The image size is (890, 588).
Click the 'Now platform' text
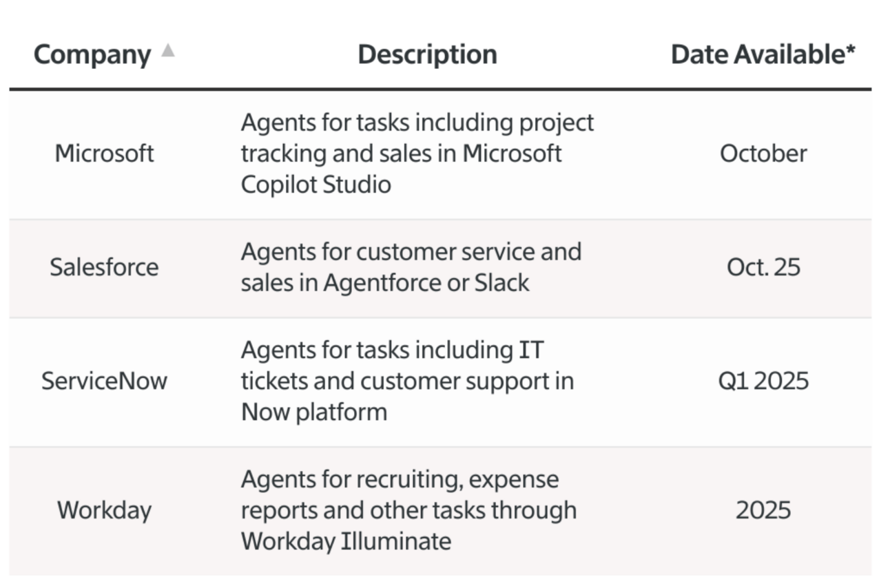tap(313, 412)
